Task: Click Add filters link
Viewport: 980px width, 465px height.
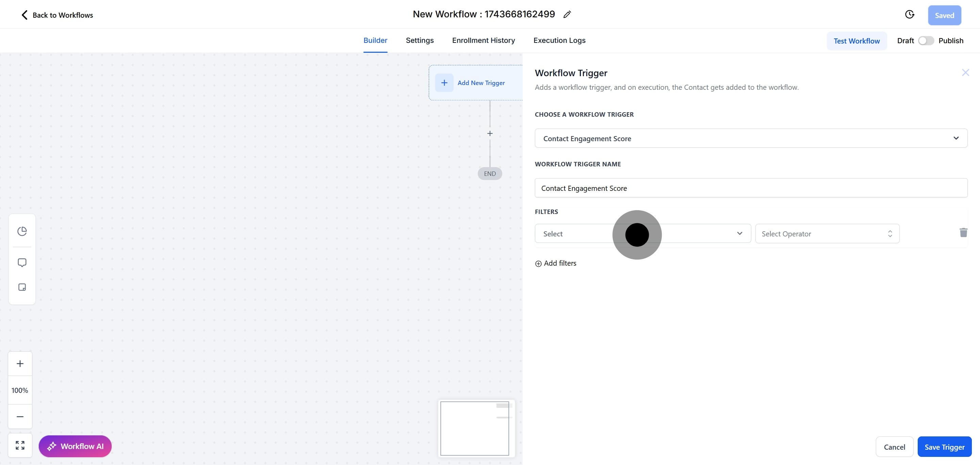Action: click(x=556, y=263)
